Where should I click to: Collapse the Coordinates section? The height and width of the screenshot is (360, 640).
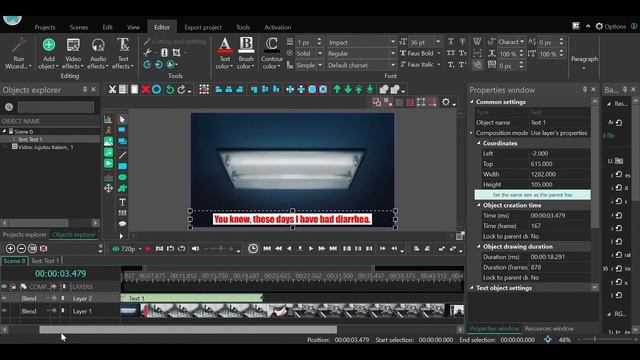point(479,143)
